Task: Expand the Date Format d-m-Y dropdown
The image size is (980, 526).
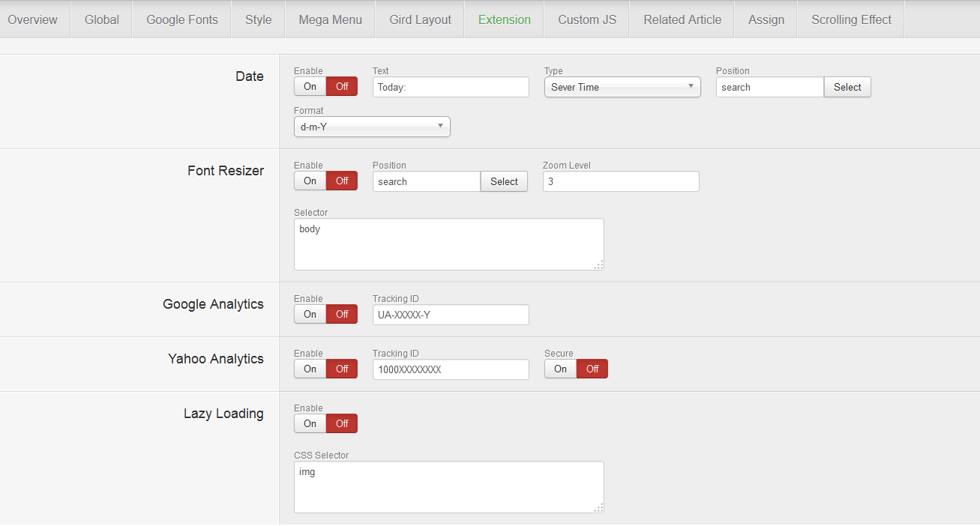Action: pyautogui.click(x=372, y=127)
